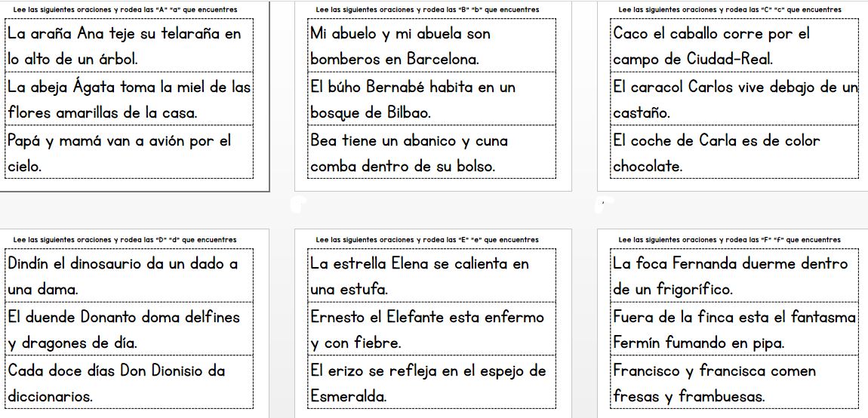
Task: Click the line "El erizo se refleja en el espejo de"
Action: coord(429,370)
